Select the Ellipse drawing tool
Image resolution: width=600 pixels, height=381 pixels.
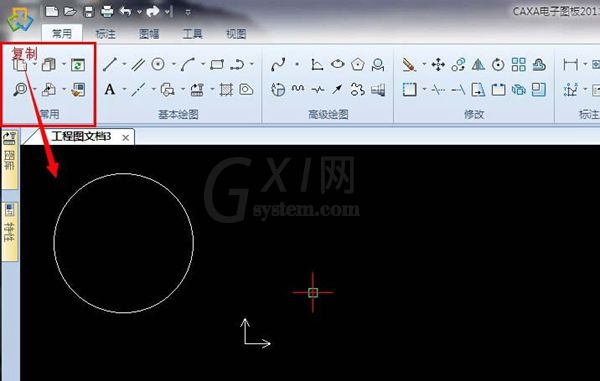coord(338,64)
